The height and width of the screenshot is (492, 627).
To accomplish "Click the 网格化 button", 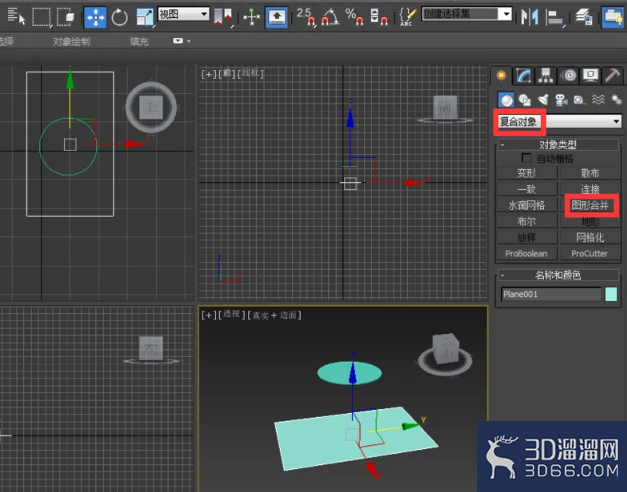I will (590, 238).
